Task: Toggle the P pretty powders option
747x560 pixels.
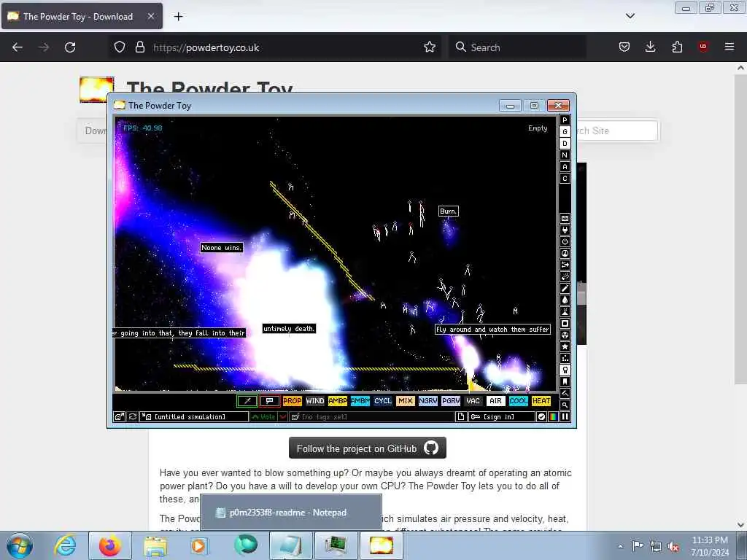Action: 565,120
